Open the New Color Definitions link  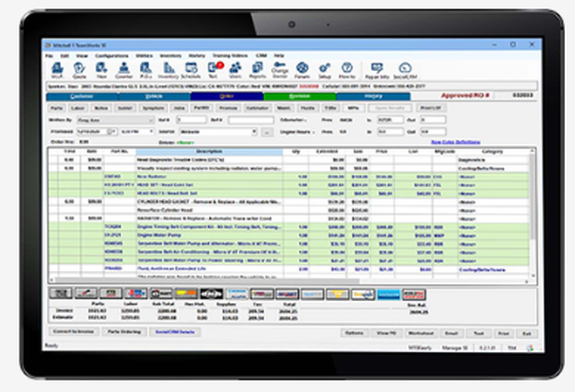click(455, 142)
